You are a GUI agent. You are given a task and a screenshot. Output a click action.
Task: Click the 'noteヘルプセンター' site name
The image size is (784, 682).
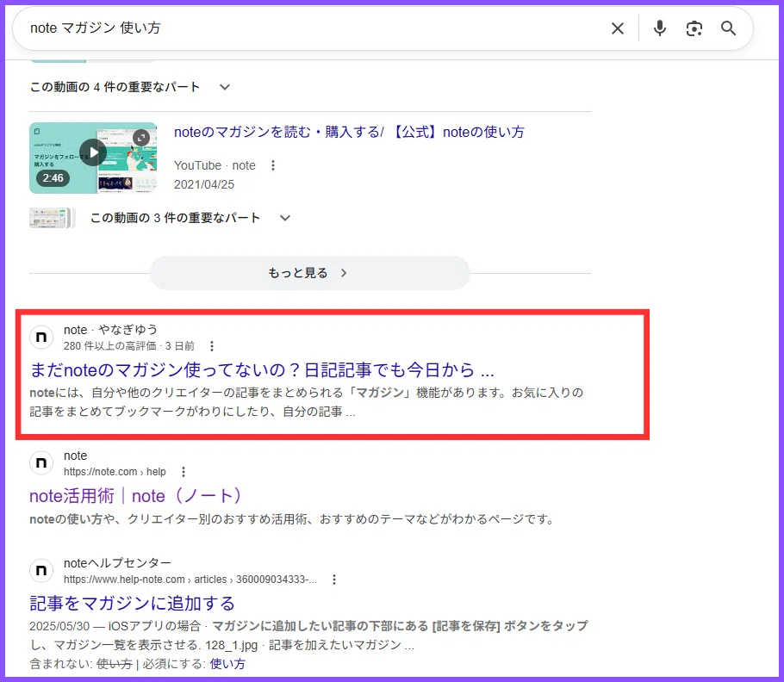(117, 563)
